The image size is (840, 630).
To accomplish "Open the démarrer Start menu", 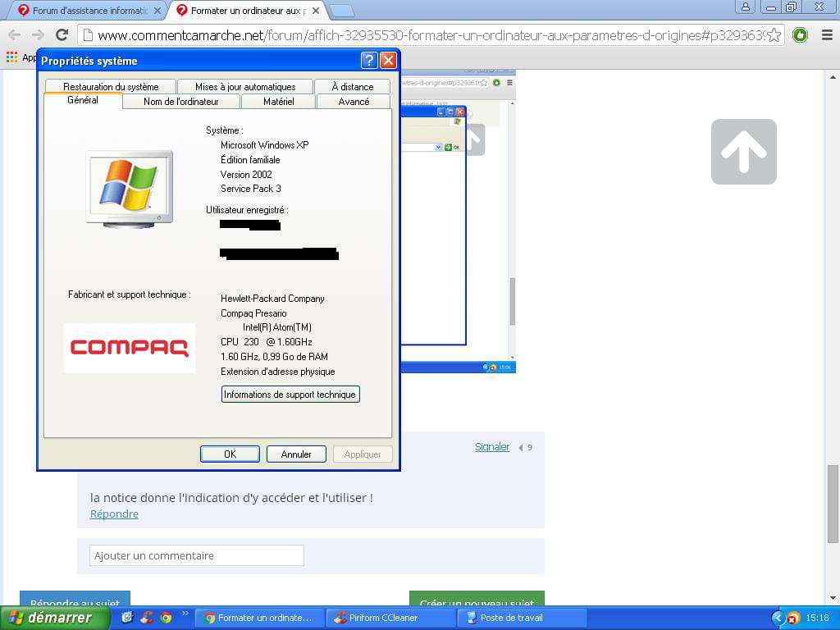I will (x=55, y=618).
